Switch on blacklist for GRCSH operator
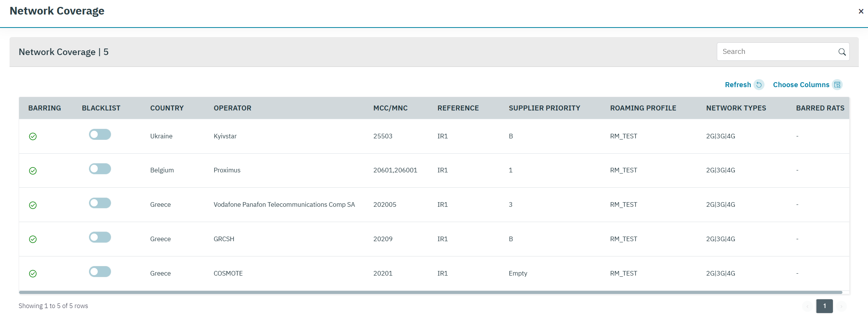868x318 pixels. click(x=100, y=237)
